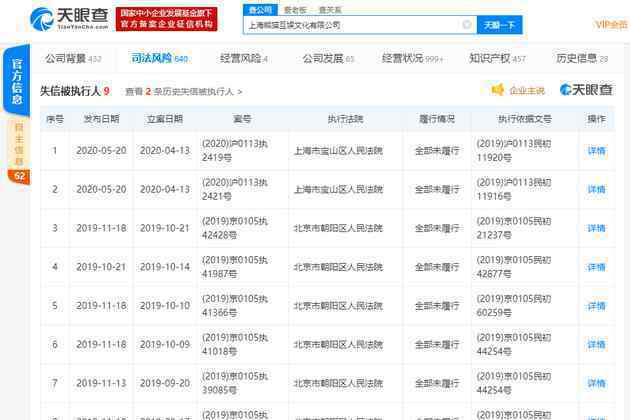The height and width of the screenshot is (420, 630).
Task: Open 详情 for case 京0105执41987号
Action: (x=596, y=267)
